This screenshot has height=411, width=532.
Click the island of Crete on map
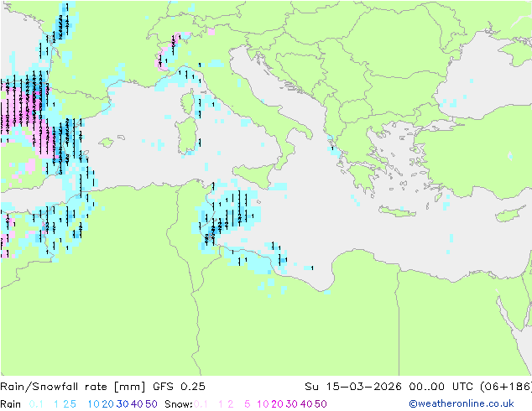pos(396,211)
